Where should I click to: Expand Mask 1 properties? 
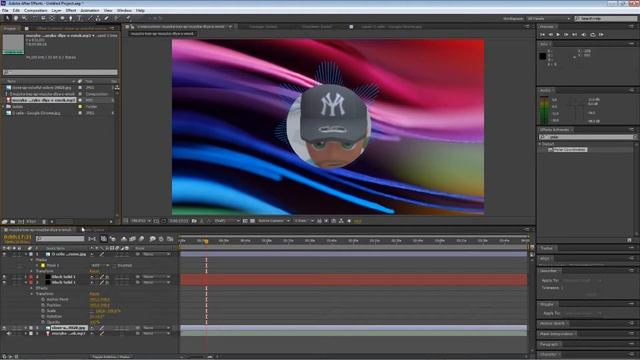[x=38, y=265]
